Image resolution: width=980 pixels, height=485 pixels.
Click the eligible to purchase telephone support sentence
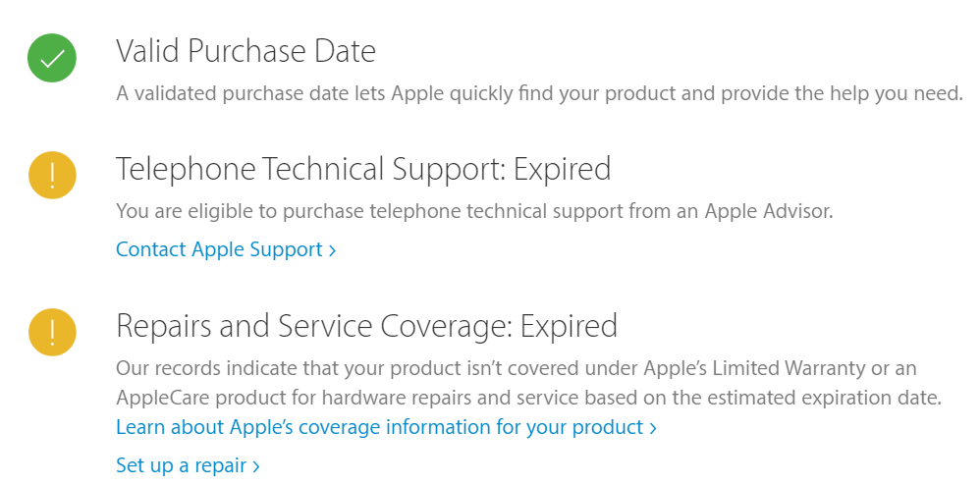475,211
